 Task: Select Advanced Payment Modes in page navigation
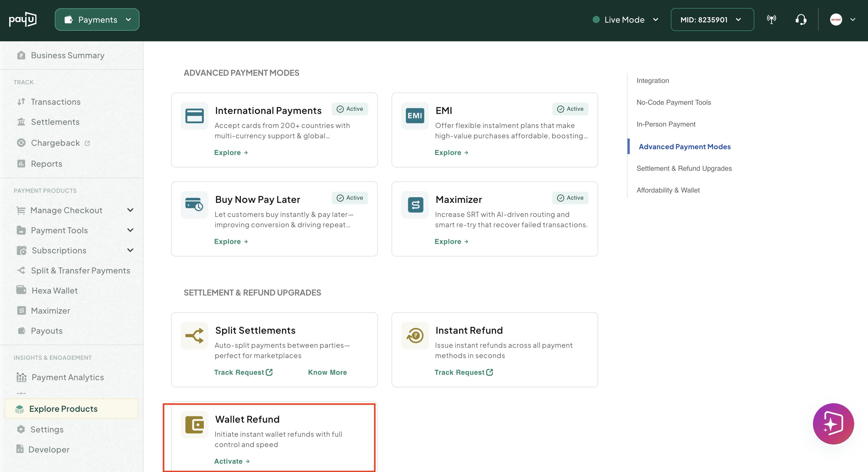pyautogui.click(x=685, y=147)
